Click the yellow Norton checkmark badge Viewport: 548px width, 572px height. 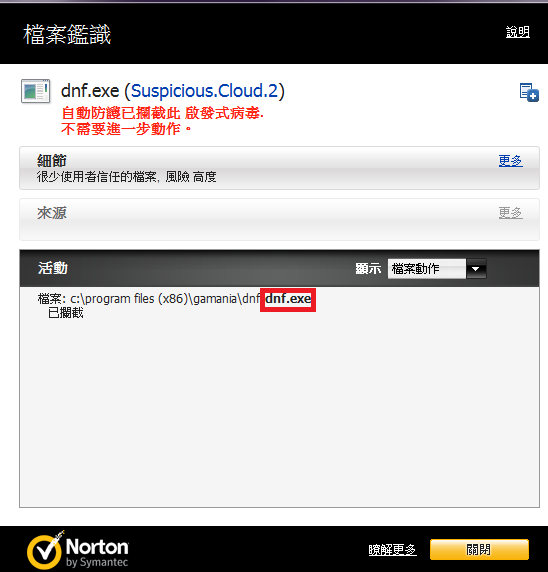click(x=45, y=551)
